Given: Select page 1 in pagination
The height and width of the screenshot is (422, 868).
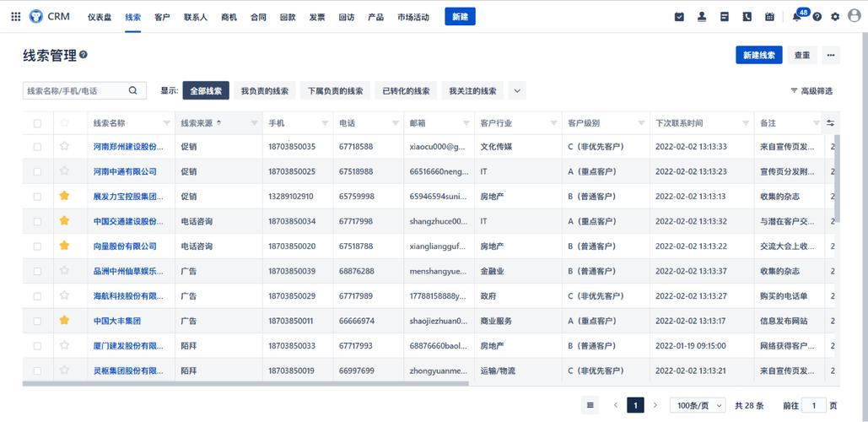Looking at the screenshot, I should [x=635, y=405].
